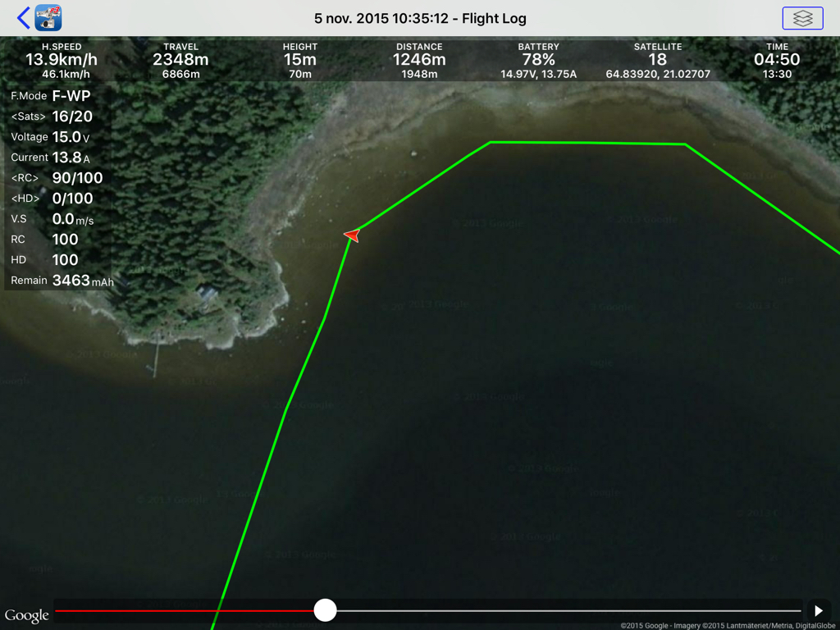Select the H.SPEED 13.9km/h readout
The height and width of the screenshot is (630, 840).
[x=62, y=60]
